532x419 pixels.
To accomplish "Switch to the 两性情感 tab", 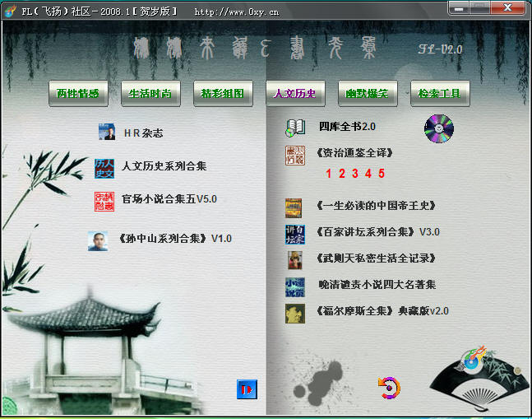I will [78, 94].
